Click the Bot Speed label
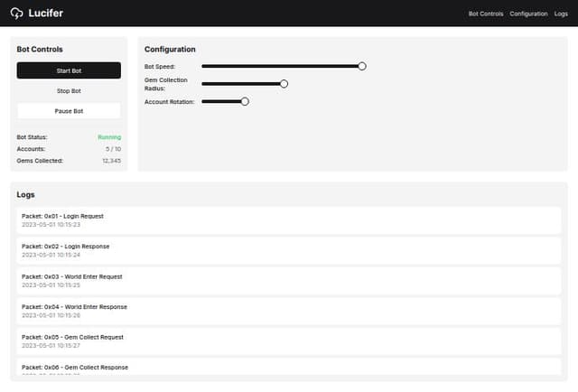 pyautogui.click(x=160, y=67)
